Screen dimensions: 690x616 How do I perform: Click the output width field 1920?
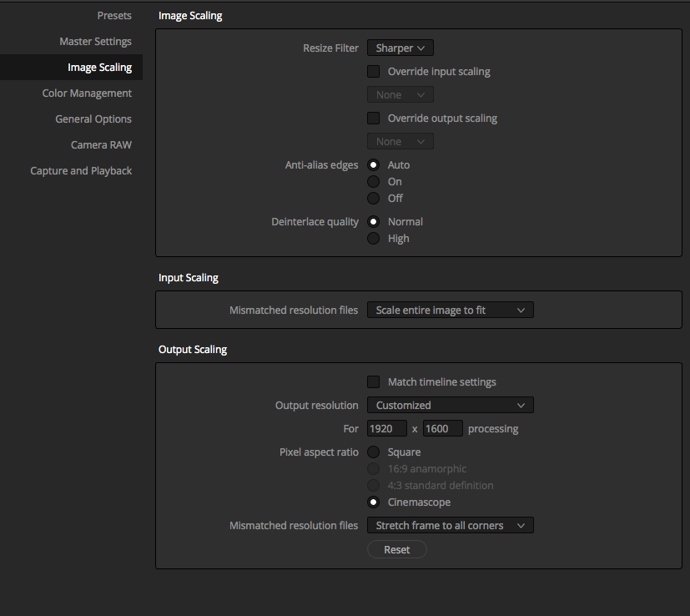click(x=387, y=428)
